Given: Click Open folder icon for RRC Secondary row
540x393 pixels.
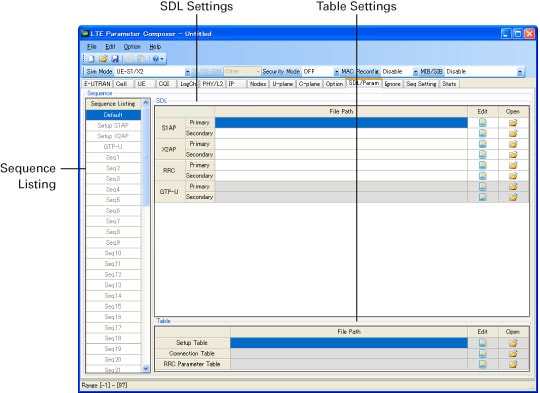Looking at the screenshot, I should click(x=513, y=176).
